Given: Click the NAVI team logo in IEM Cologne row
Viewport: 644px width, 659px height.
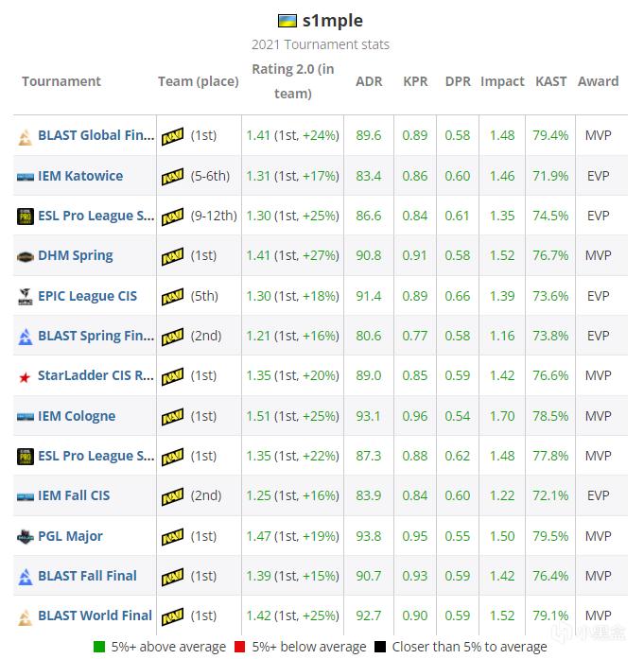Looking at the screenshot, I should point(172,417).
